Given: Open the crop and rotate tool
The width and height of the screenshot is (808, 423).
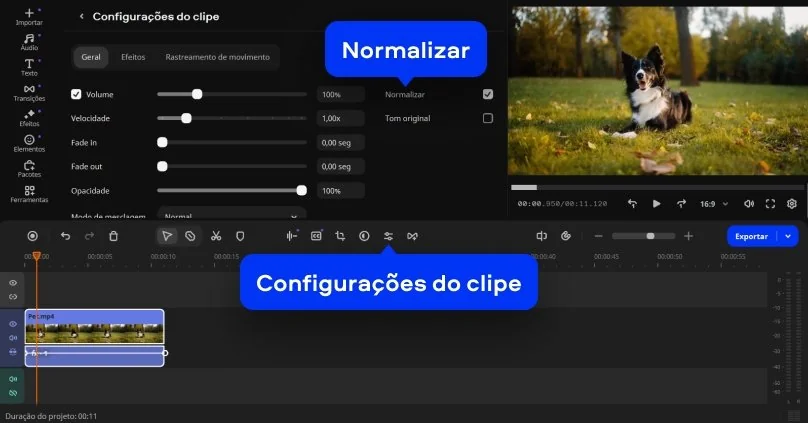Looking at the screenshot, I should click(340, 236).
